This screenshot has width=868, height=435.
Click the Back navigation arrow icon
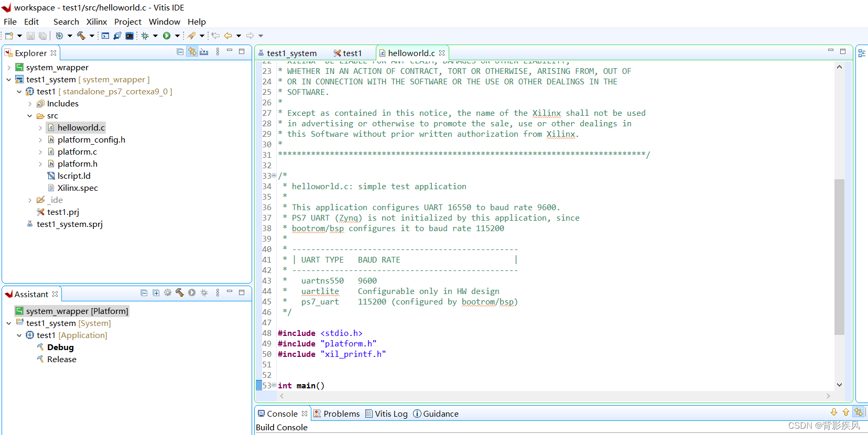click(228, 36)
